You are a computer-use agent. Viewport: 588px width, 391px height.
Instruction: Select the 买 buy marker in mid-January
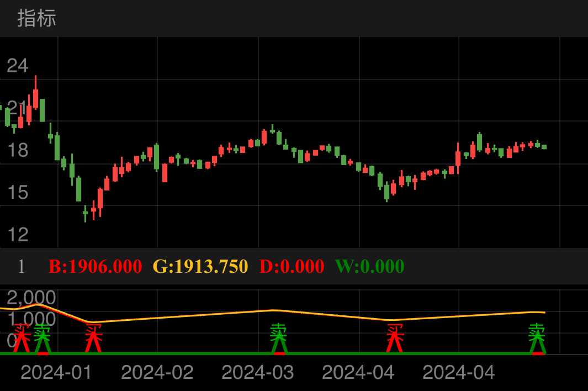click(93, 338)
